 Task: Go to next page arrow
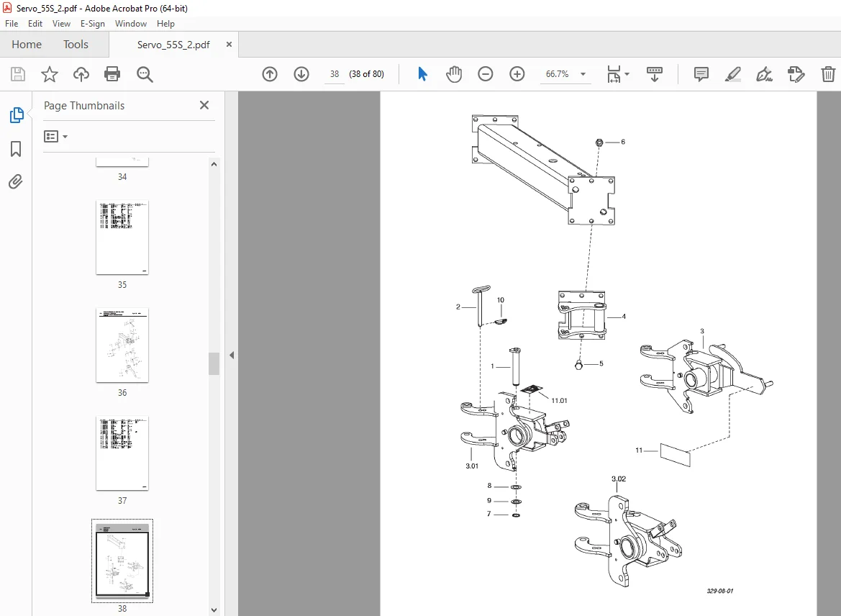click(301, 74)
